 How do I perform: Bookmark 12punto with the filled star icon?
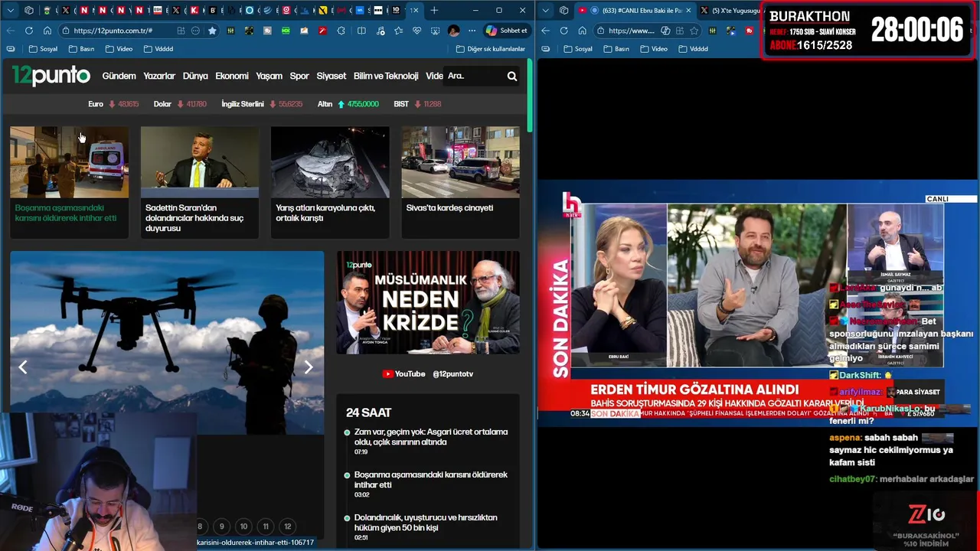tap(212, 31)
